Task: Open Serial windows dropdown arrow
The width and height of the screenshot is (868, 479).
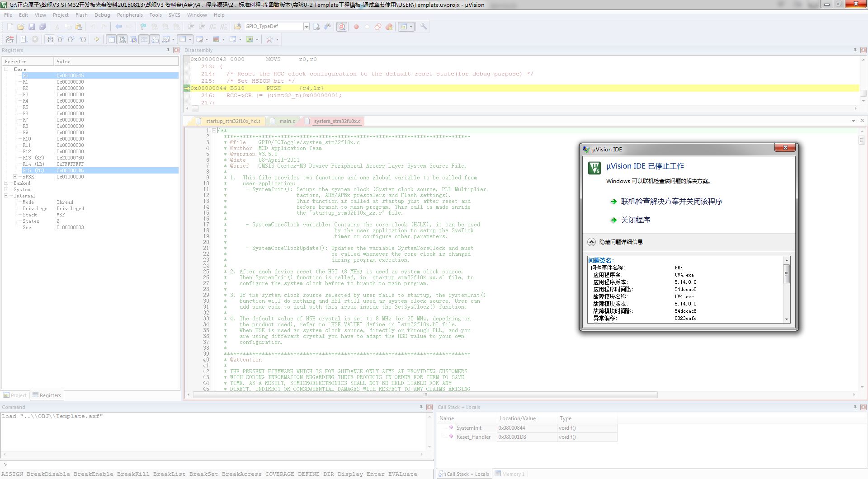Action: pyautogui.click(x=207, y=39)
